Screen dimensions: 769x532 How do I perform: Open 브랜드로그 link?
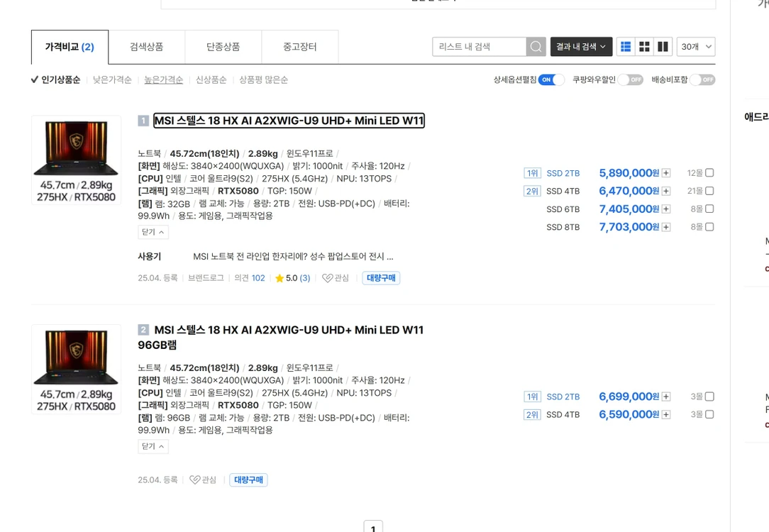point(206,278)
